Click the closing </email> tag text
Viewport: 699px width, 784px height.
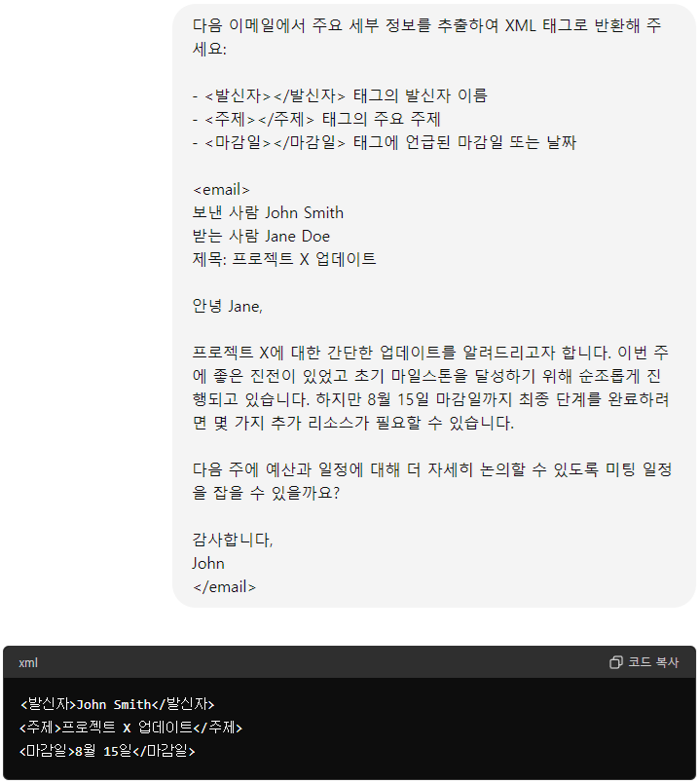[224, 586]
